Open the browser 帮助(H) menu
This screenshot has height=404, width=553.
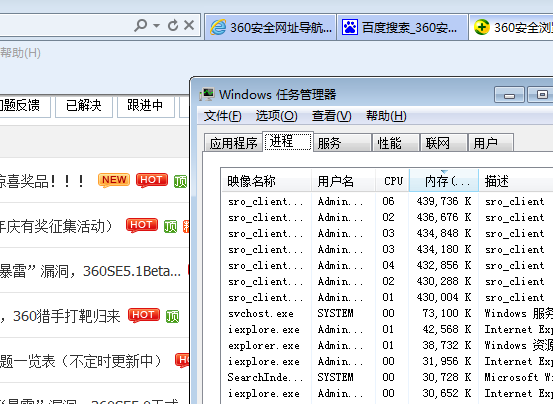(20, 53)
